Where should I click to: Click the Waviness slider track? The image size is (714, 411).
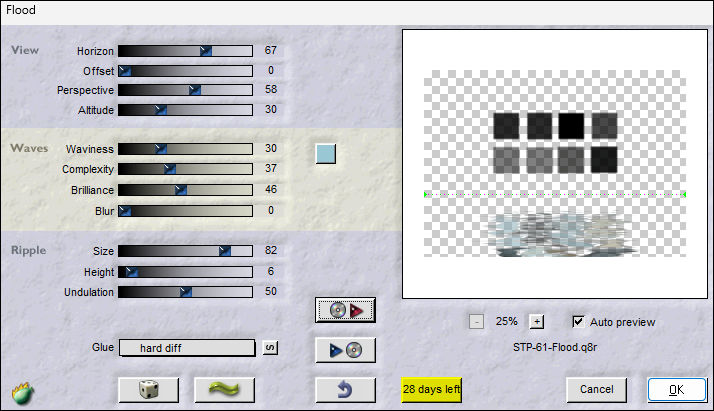[x=185, y=149]
